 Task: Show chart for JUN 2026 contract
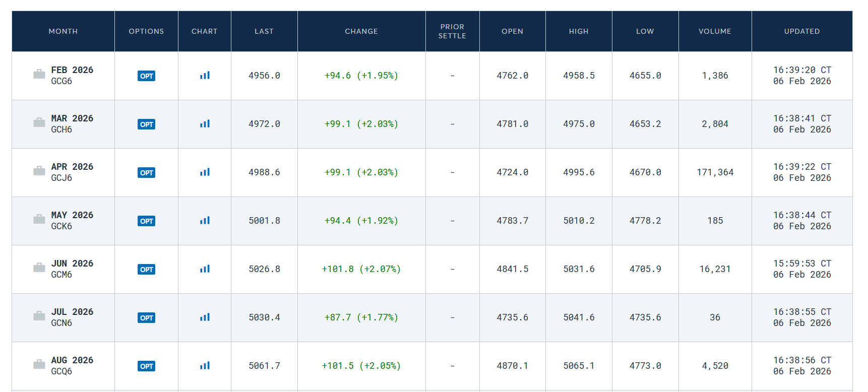pyautogui.click(x=205, y=269)
